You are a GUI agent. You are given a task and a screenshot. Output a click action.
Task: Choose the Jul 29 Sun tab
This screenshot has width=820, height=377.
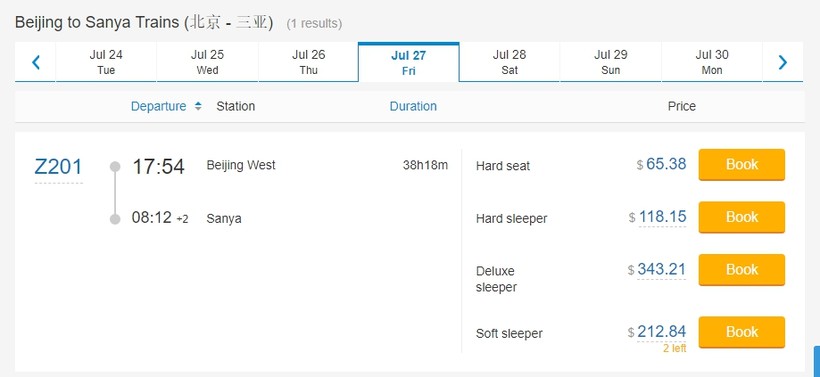point(610,62)
